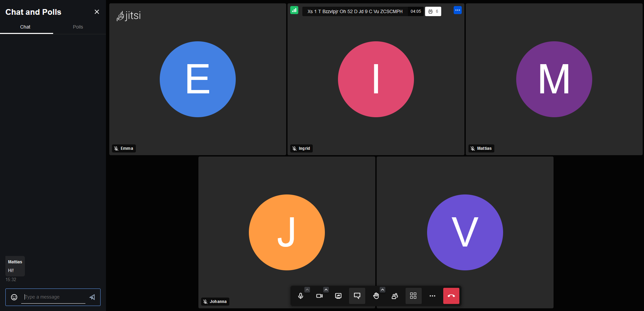Image resolution: width=644 pixels, height=311 pixels.
Task: Close the Chat and Polls panel
Action: point(97,12)
